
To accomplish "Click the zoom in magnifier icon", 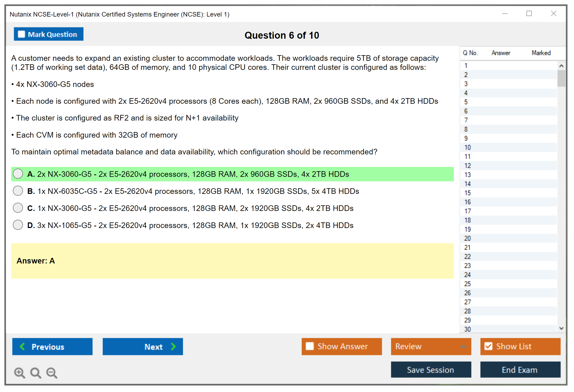I will pyautogui.click(x=19, y=373).
